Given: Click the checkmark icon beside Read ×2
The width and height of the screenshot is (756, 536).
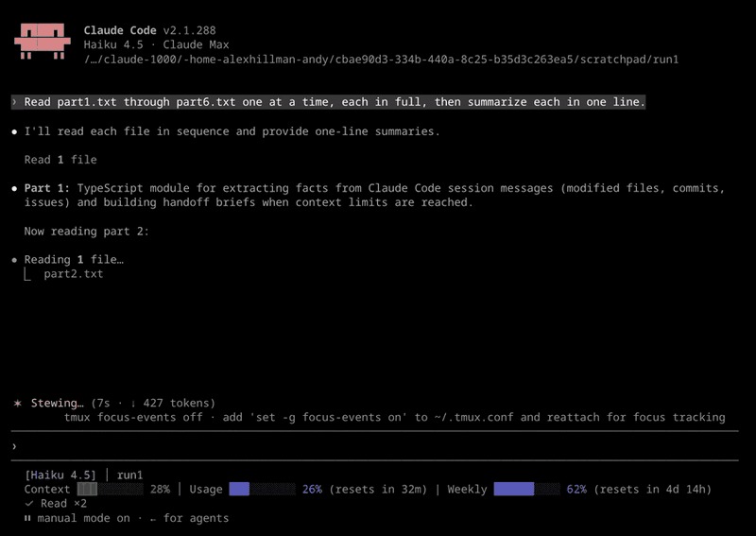Looking at the screenshot, I should point(29,503).
